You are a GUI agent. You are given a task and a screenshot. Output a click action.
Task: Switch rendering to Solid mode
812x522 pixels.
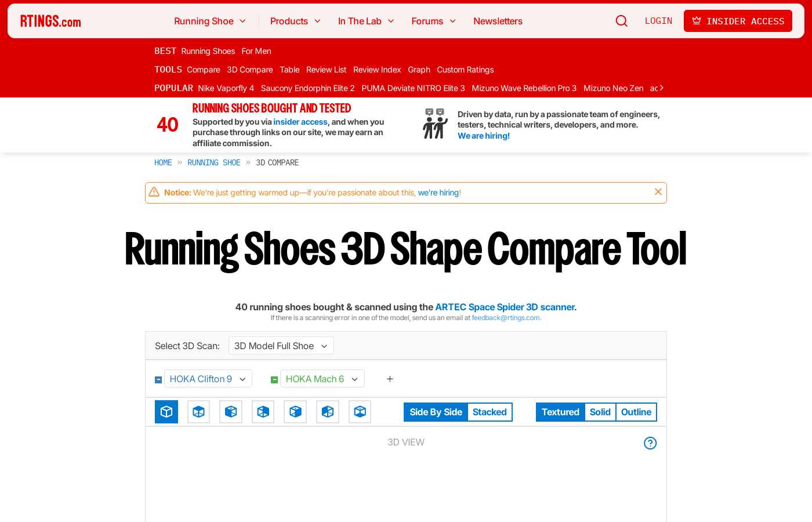(x=600, y=412)
